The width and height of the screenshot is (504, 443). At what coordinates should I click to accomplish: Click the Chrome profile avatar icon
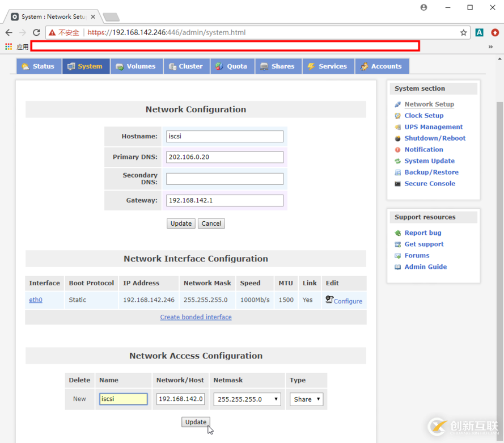423,7
